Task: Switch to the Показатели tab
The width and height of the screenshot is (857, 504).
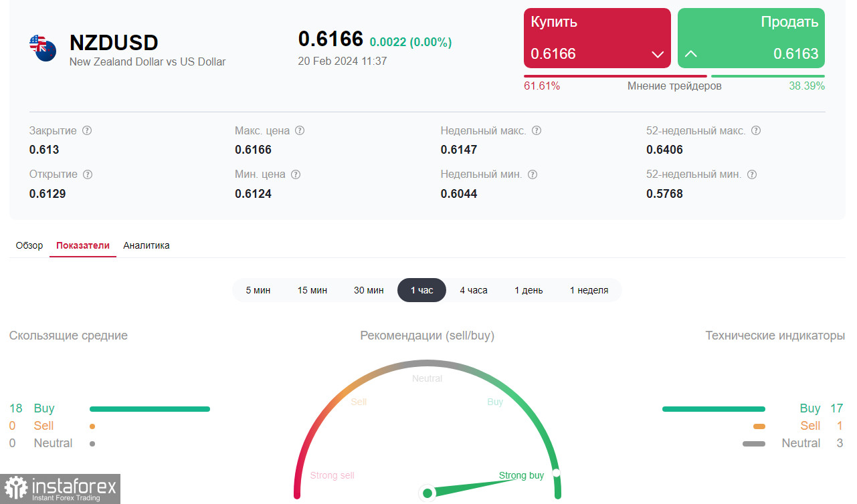Action: (83, 245)
